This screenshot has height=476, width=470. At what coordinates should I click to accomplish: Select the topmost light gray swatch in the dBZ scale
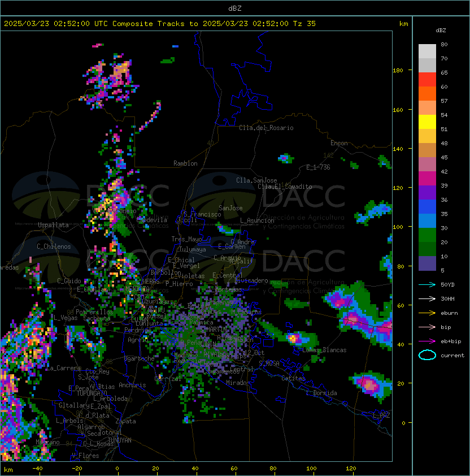tap(427, 51)
